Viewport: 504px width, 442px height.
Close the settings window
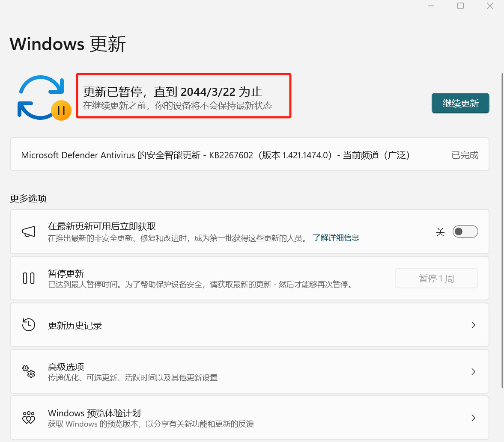pos(490,6)
